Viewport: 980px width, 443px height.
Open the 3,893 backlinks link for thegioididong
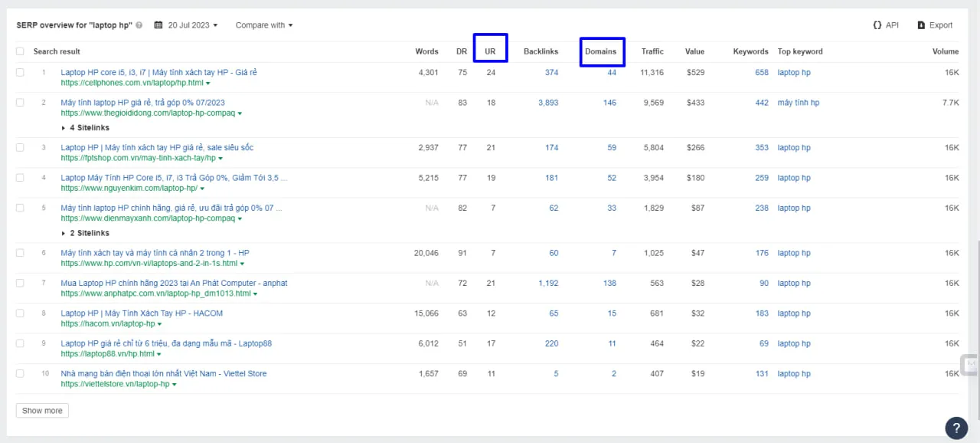click(547, 103)
